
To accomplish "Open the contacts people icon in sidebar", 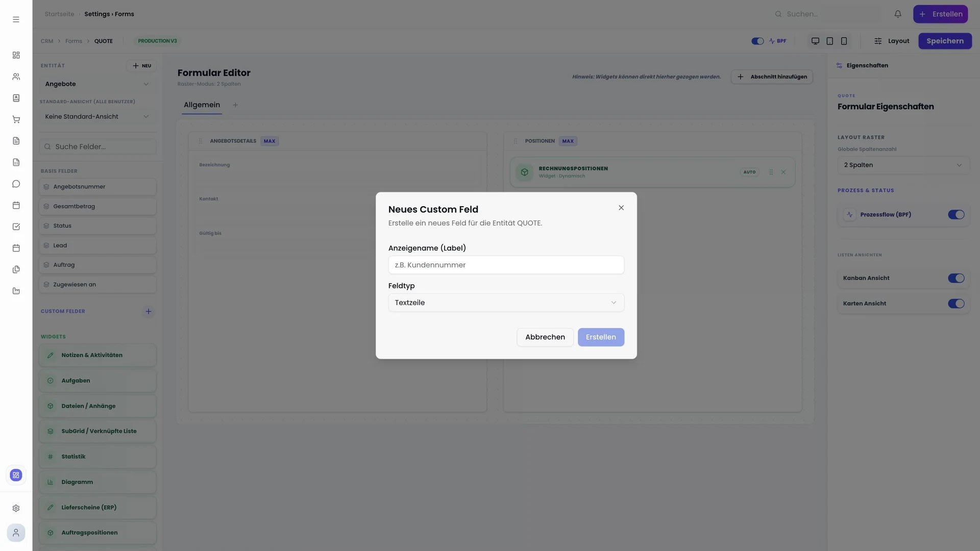I will pos(16,77).
